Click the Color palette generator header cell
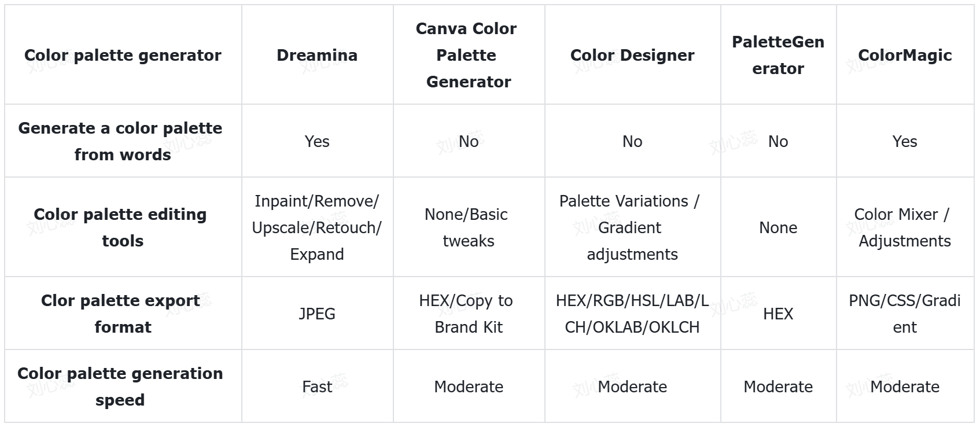The width and height of the screenshot is (980, 427). click(123, 55)
